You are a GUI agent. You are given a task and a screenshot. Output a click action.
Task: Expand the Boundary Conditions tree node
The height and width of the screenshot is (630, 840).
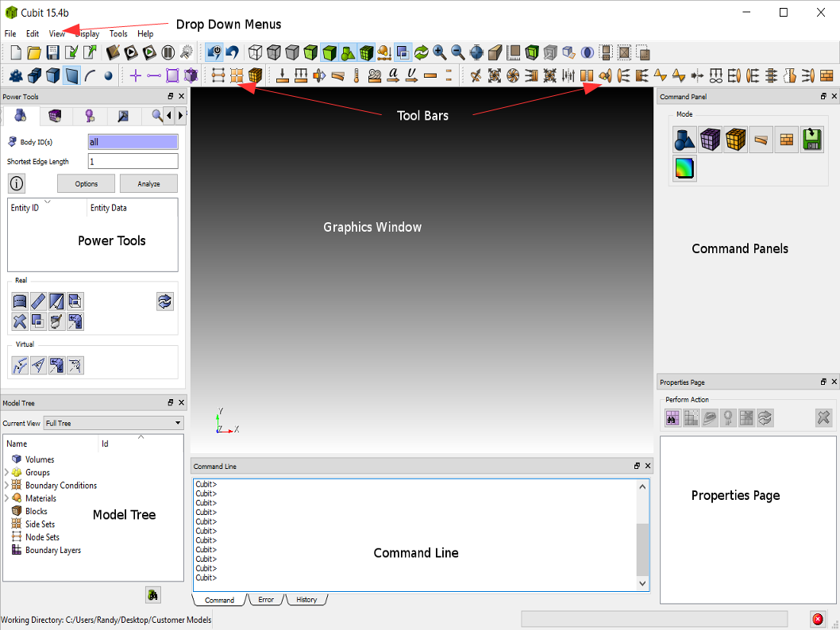point(7,485)
